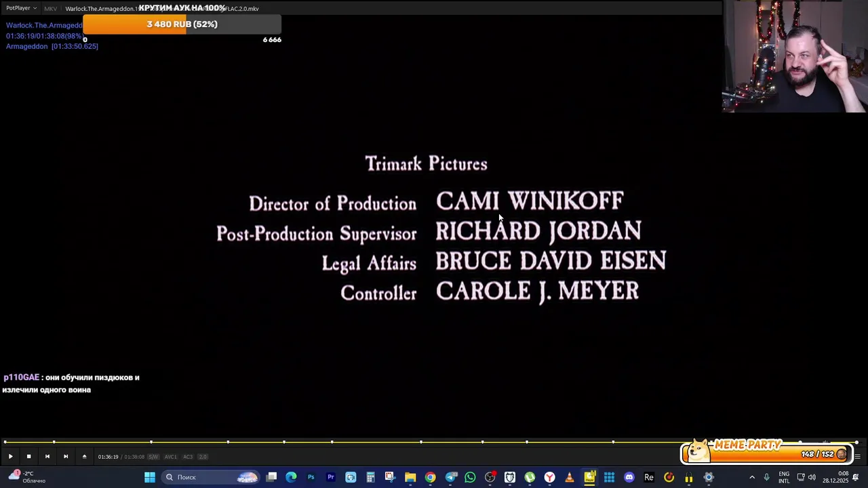
Task: Launch Microsoft Edge from taskbar
Action: [291, 477]
